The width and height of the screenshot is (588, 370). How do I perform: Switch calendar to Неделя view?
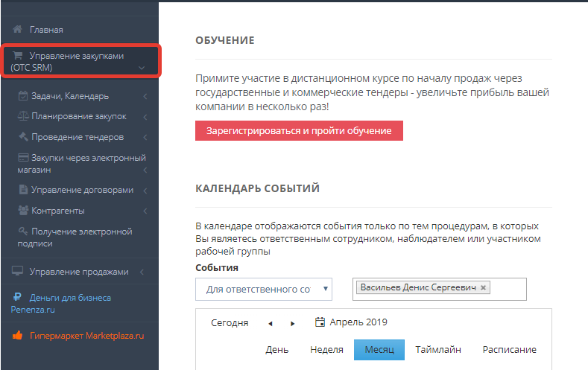326,349
